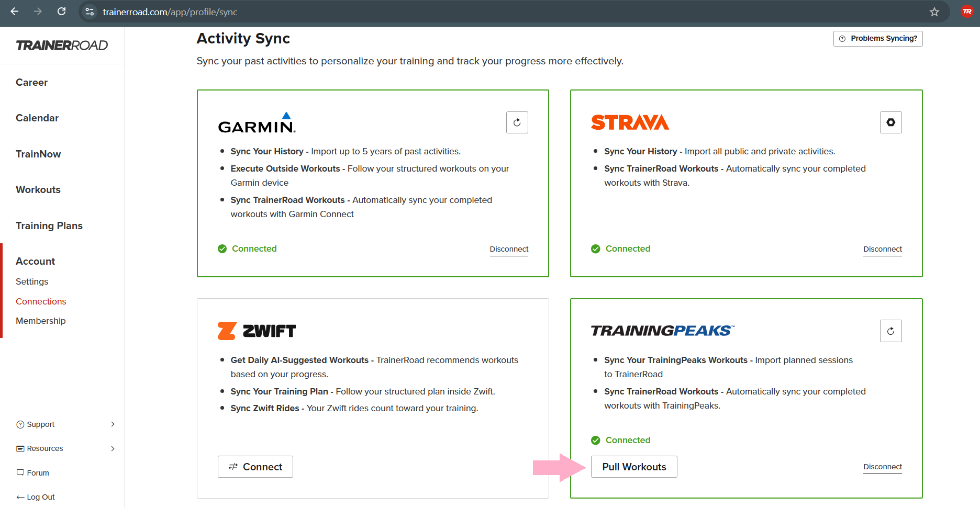Screen dimensions: 980x508
Task: Disconnect the TrainingPeaks account
Action: pos(883,467)
